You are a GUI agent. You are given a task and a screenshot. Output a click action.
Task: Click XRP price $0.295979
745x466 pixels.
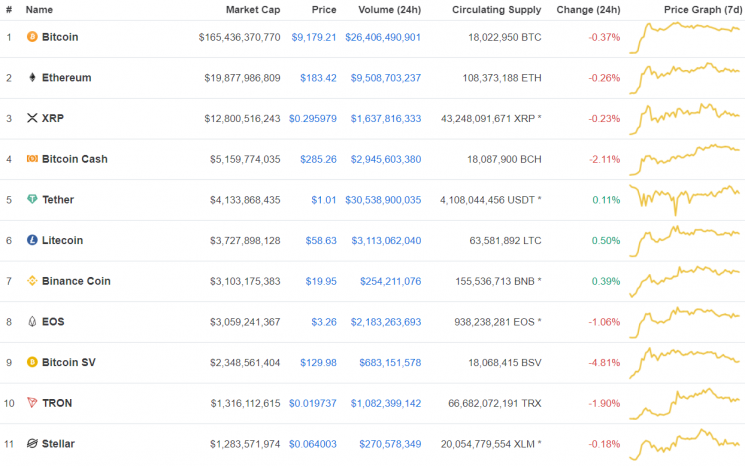(x=313, y=118)
